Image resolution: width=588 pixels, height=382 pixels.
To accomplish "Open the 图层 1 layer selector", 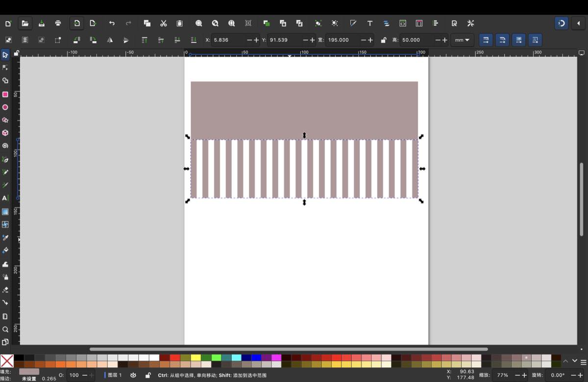I will (x=114, y=375).
